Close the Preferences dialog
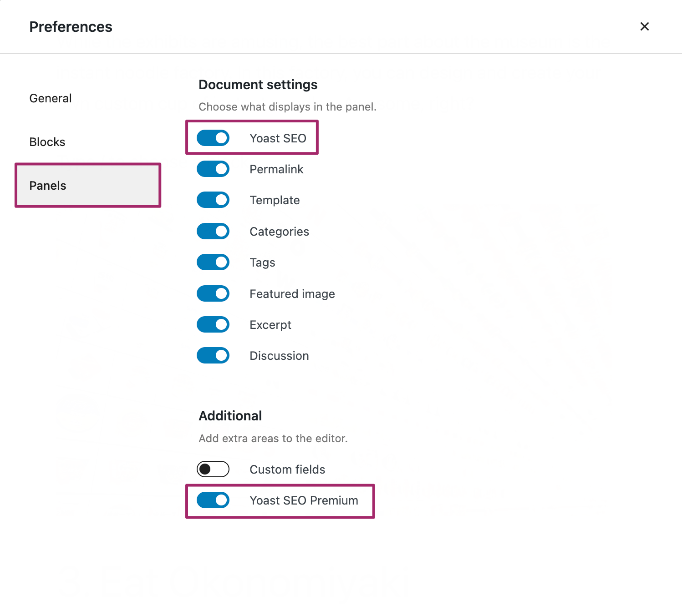This screenshot has width=682, height=616. (644, 26)
